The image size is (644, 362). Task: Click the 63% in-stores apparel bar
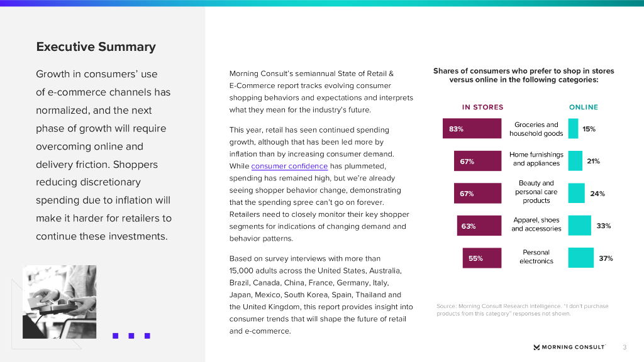point(479,226)
